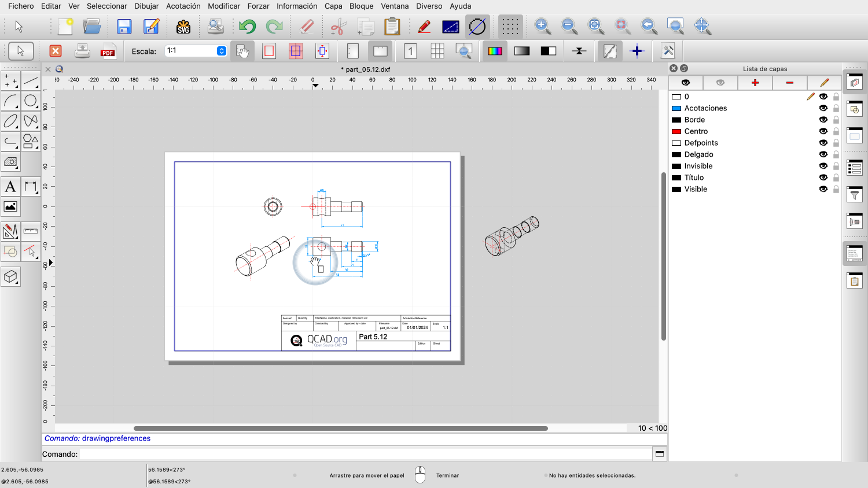Hide the Acotaciones layer
868x488 pixels.
click(823, 108)
